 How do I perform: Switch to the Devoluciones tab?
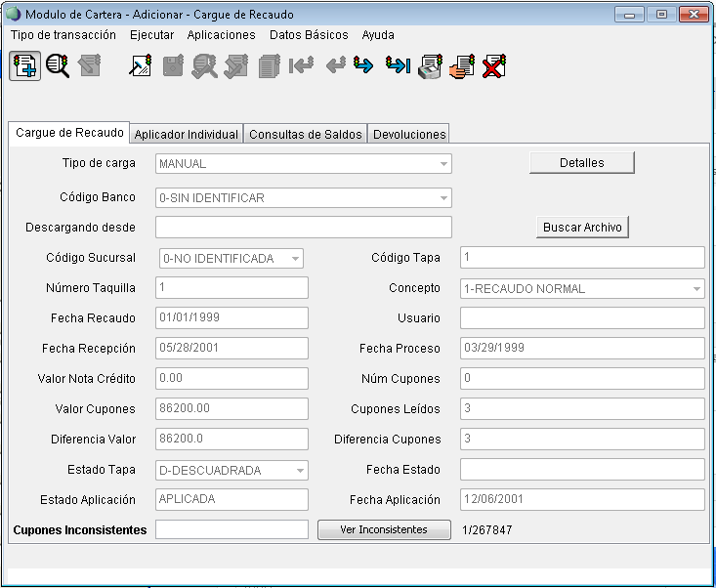coord(409,135)
